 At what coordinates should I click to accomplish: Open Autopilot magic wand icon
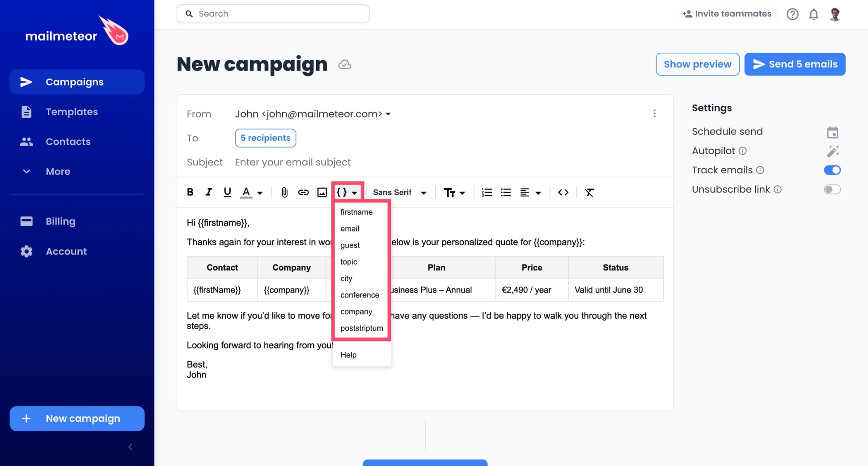point(832,151)
